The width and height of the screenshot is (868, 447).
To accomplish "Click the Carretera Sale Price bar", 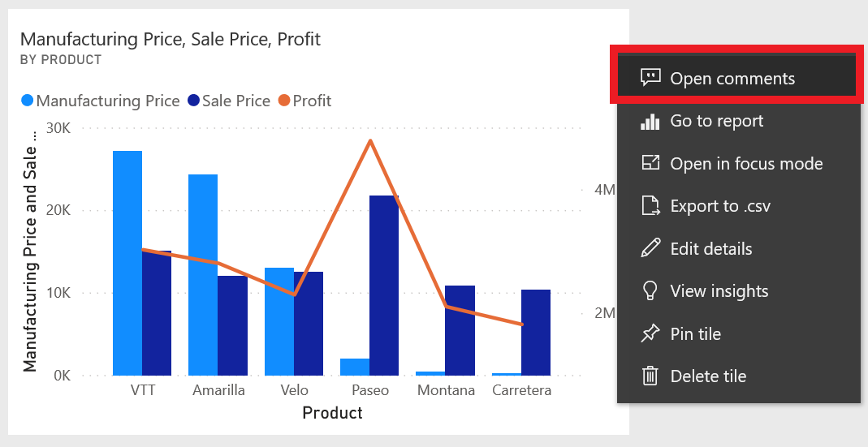I will point(536,333).
